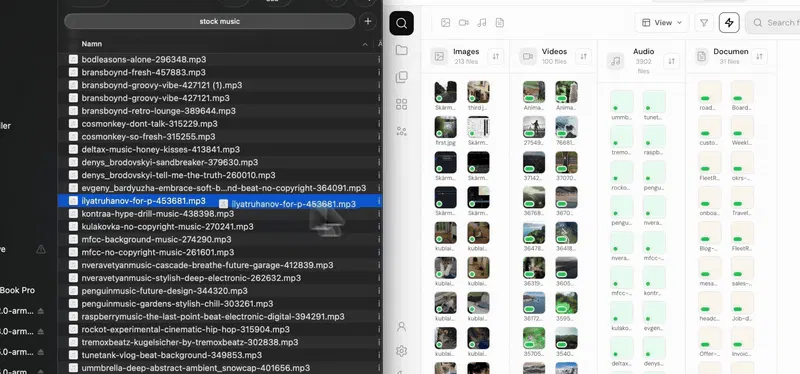Open the first.jpg image thumbnail
This screenshot has height=374, width=800.
[x=445, y=127]
